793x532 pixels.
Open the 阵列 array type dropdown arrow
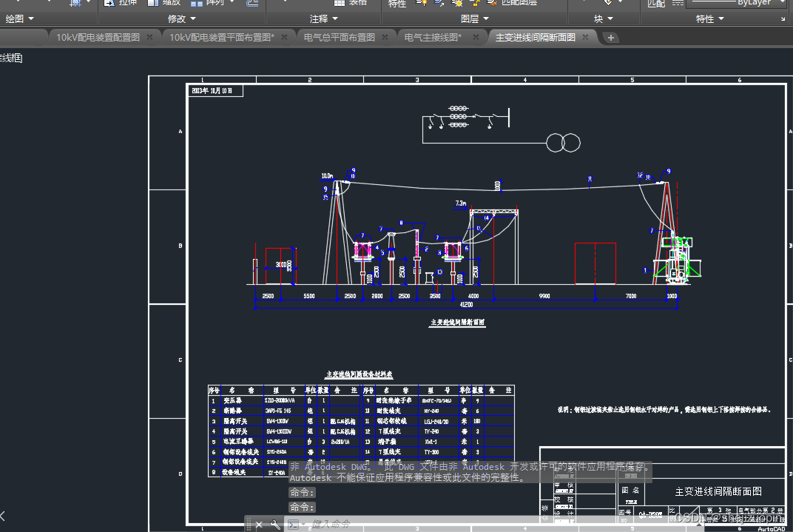[232, 2]
